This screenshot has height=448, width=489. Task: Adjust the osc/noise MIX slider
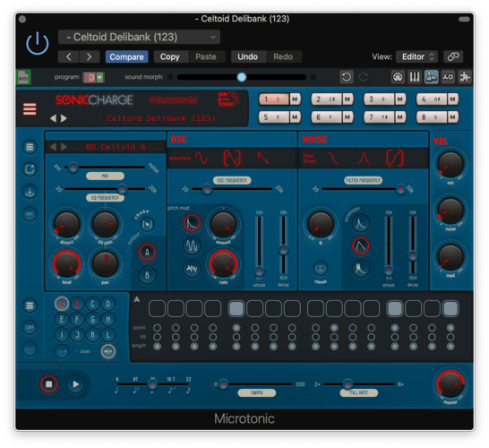click(105, 168)
